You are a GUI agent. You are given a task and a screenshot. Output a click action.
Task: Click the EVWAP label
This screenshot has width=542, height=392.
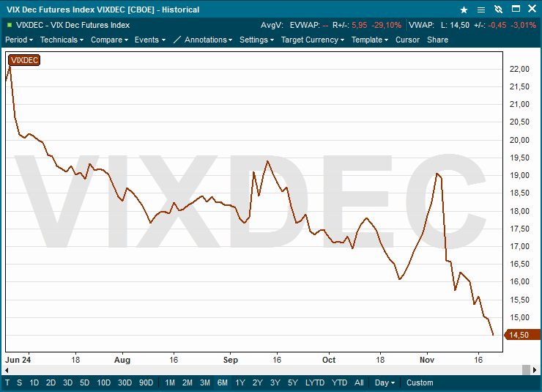[x=305, y=25]
